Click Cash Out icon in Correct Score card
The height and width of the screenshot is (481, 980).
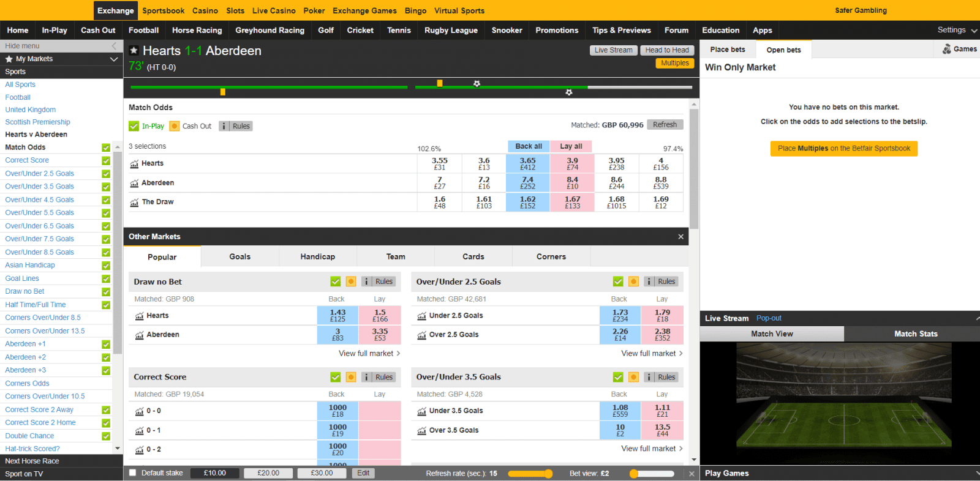pyautogui.click(x=351, y=377)
